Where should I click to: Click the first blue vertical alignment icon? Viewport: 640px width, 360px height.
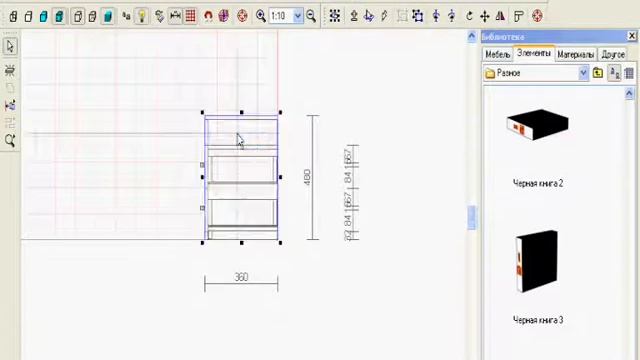pos(436,16)
